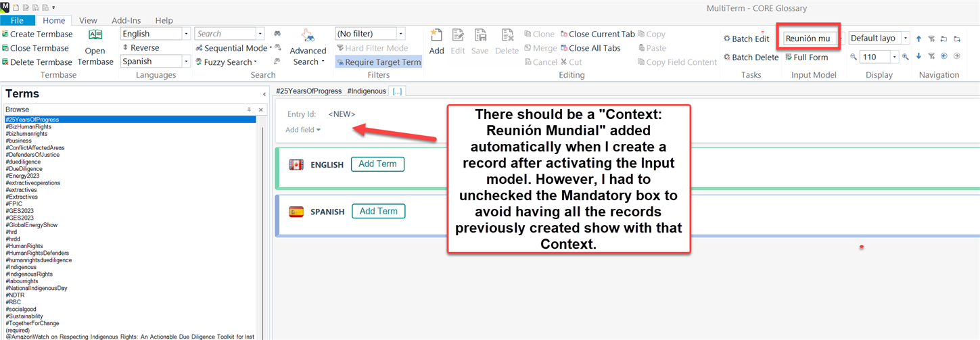Open the Fuzzy Search dropdown arrow

click(x=257, y=62)
